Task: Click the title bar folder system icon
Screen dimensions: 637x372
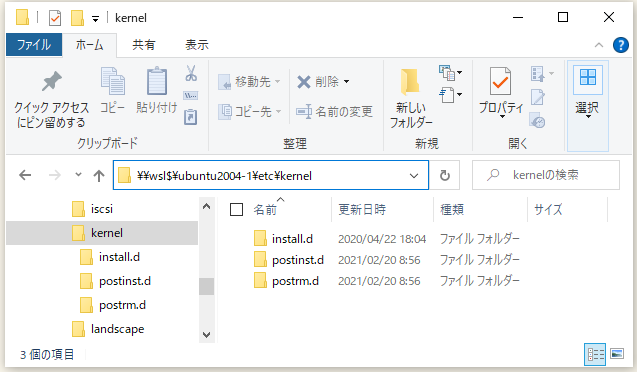Action: click(22, 17)
